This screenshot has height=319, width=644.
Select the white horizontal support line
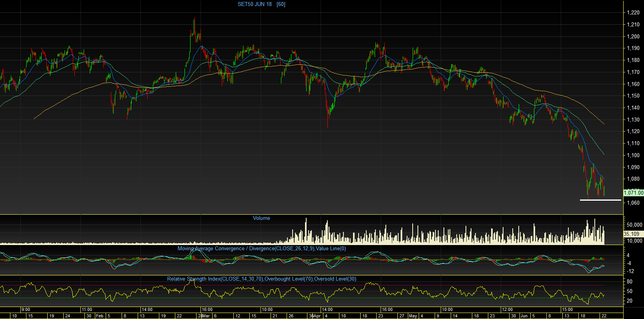(x=600, y=200)
